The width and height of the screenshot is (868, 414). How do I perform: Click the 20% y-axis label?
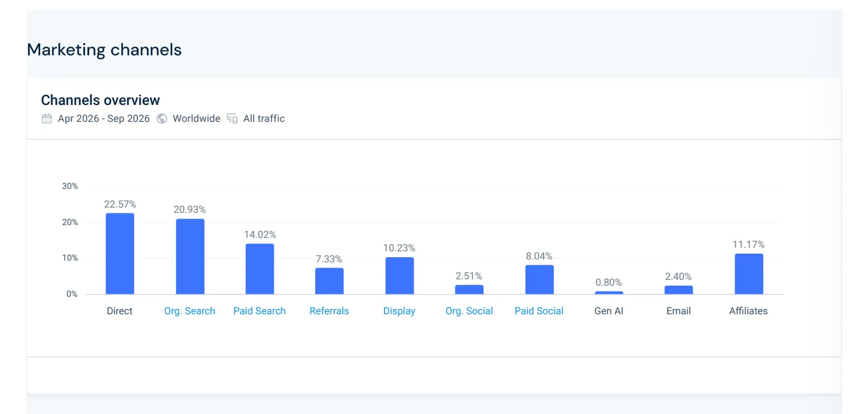(70, 222)
